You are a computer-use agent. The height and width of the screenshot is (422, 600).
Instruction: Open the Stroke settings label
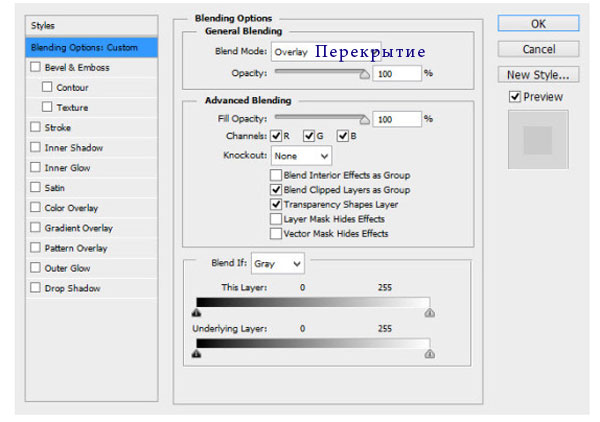click(57, 128)
